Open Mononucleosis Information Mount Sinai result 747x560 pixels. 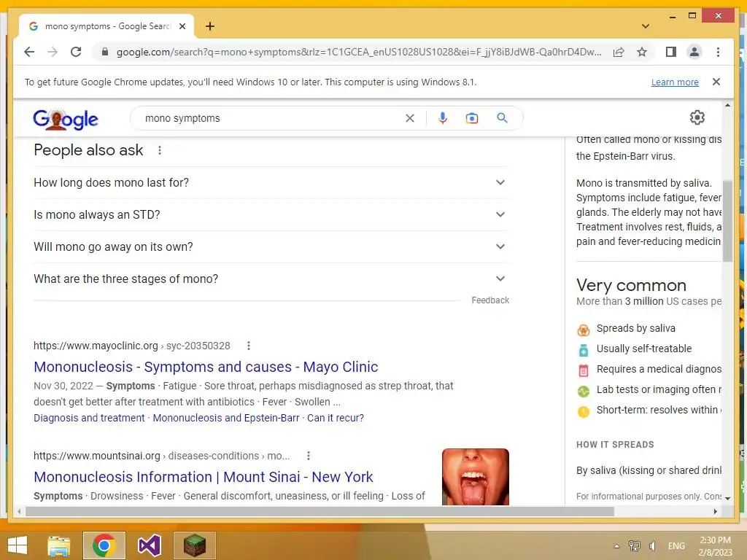(x=204, y=477)
